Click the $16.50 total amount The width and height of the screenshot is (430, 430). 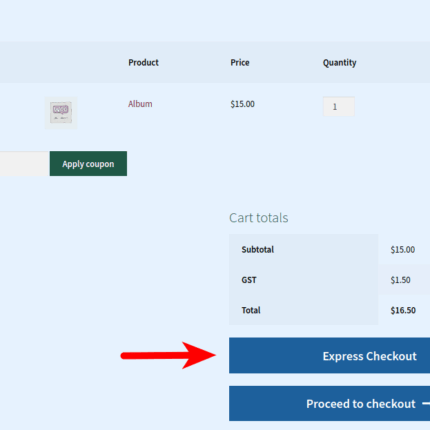tap(403, 310)
